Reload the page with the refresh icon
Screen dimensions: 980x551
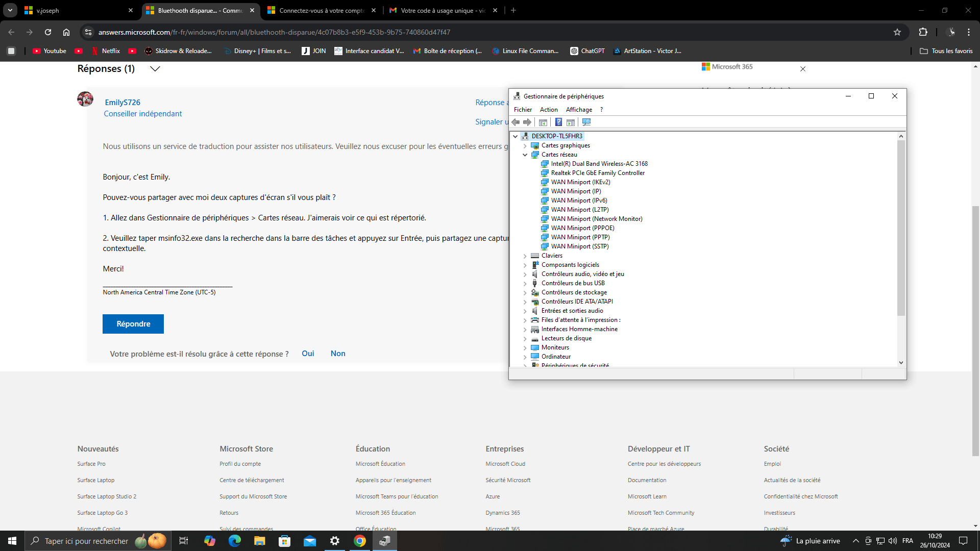click(x=48, y=32)
